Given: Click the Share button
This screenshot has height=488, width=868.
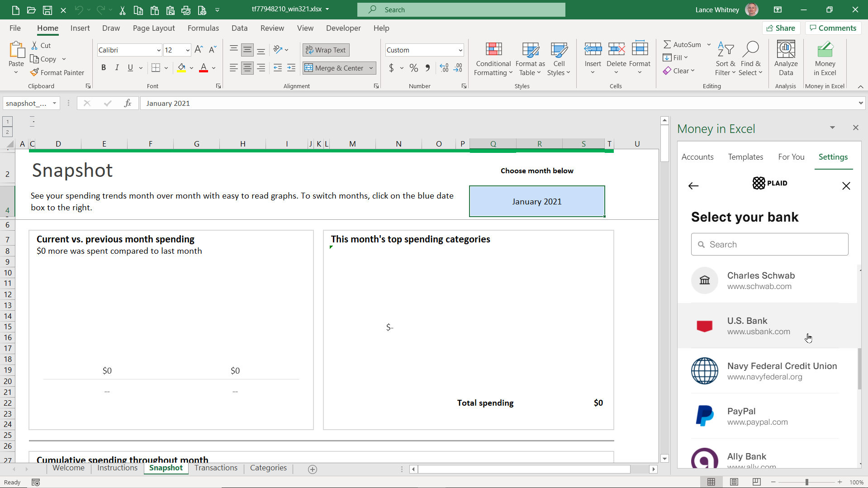Looking at the screenshot, I should (x=781, y=28).
